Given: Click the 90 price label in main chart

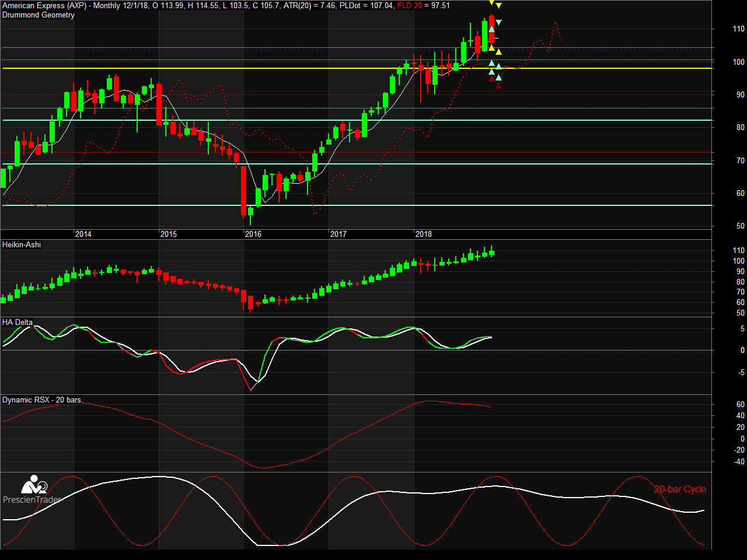Looking at the screenshot, I should coord(740,94).
